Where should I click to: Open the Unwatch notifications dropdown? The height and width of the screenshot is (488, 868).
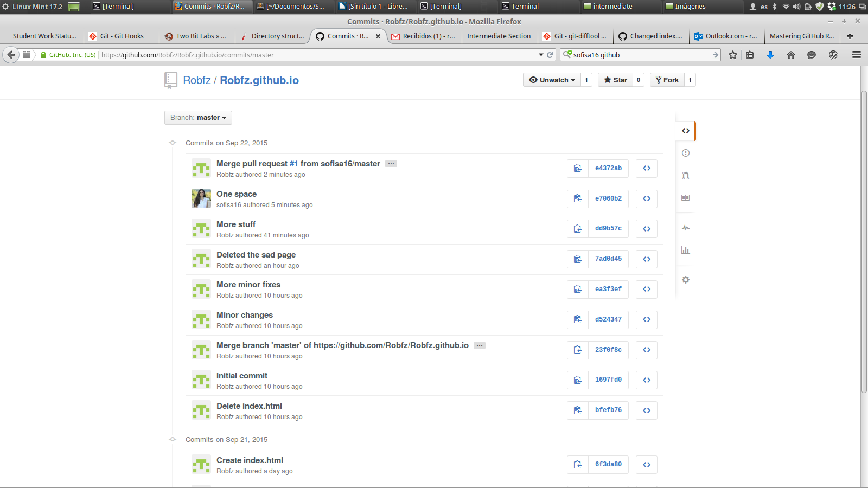click(552, 80)
